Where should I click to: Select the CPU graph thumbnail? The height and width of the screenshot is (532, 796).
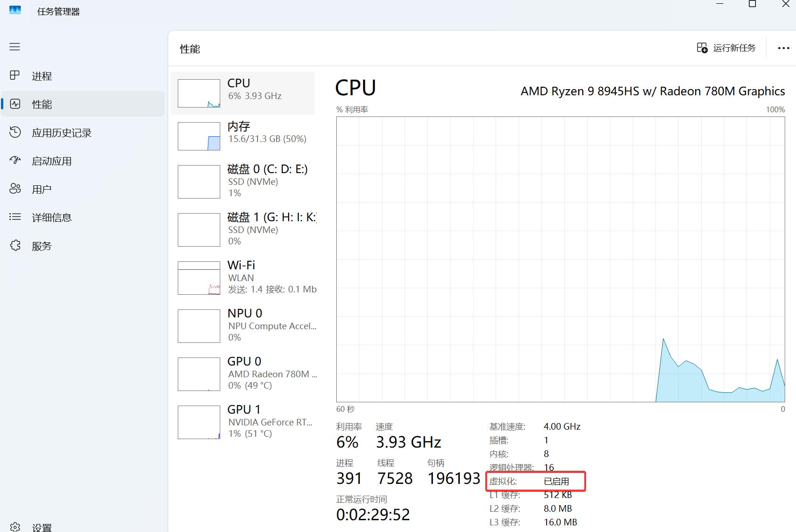click(199, 93)
